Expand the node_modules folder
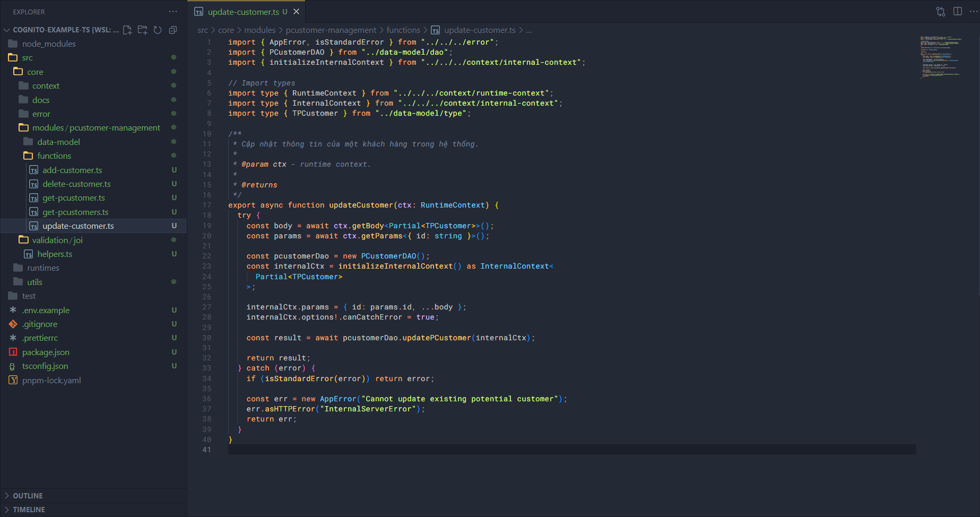This screenshot has height=517, width=980. pos(49,44)
